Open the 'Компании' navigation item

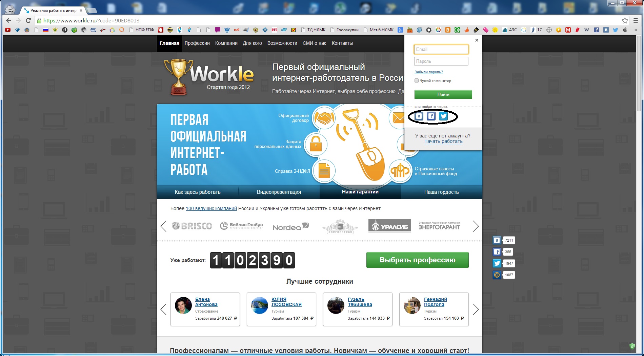(x=226, y=43)
